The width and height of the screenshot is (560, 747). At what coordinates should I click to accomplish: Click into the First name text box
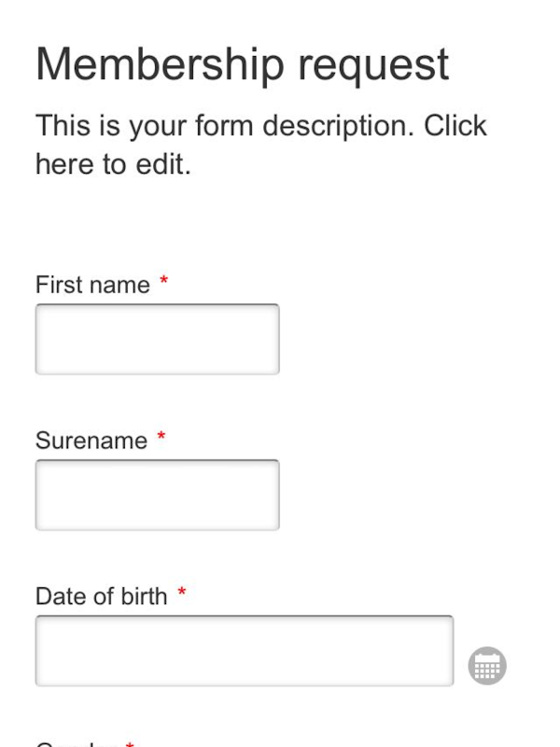click(157, 339)
